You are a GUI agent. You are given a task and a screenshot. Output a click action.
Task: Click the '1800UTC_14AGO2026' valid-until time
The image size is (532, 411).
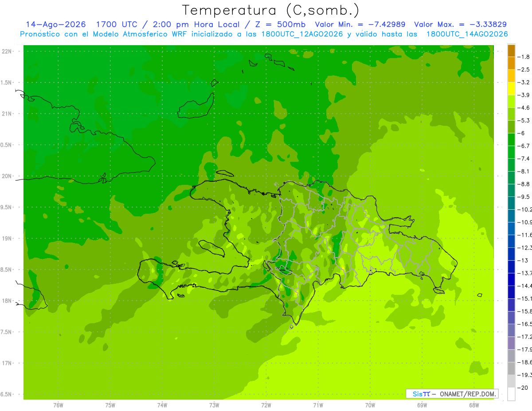(467, 34)
